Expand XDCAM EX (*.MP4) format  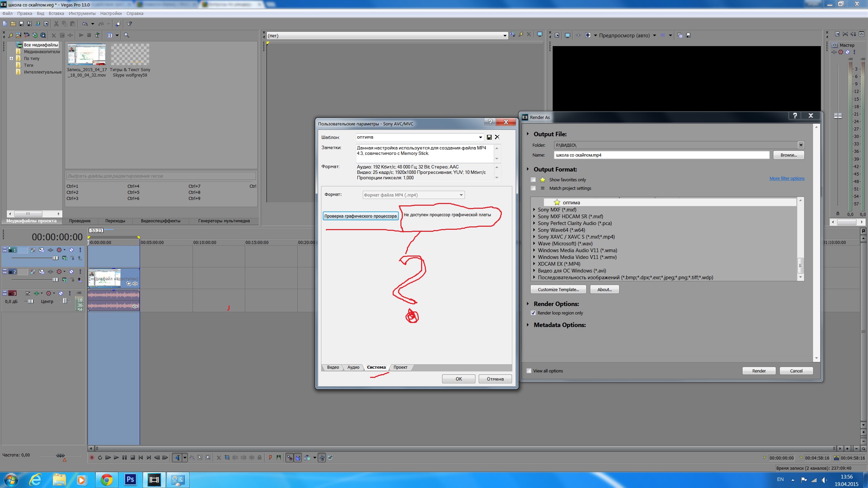[534, 264]
